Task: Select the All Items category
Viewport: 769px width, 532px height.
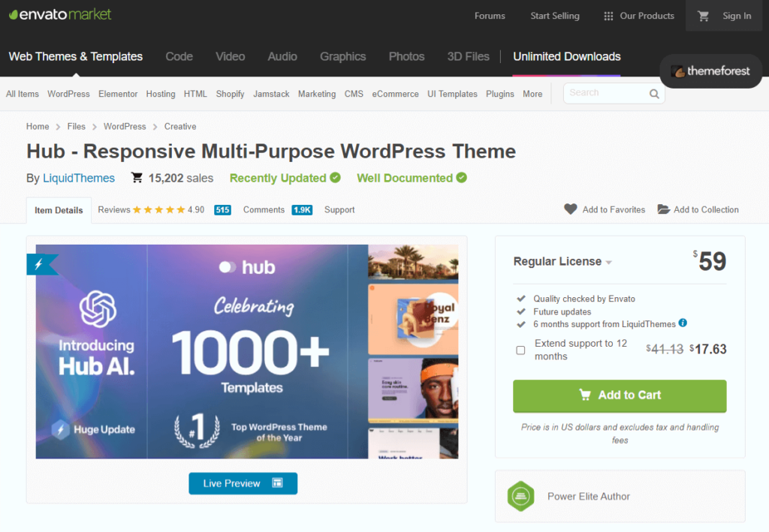Action: (22, 94)
